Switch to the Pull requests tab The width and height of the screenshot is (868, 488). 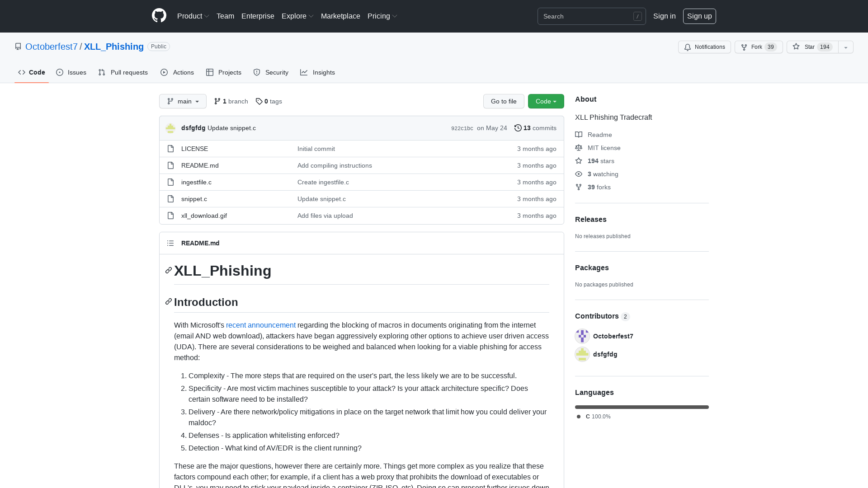(x=123, y=72)
